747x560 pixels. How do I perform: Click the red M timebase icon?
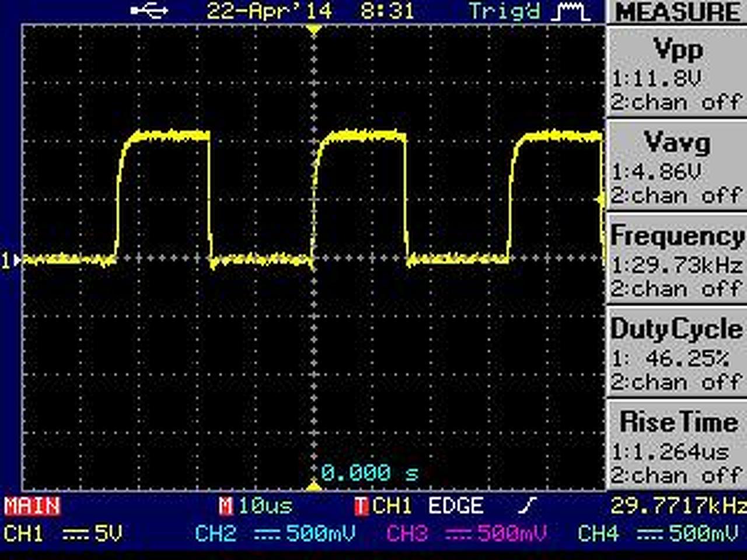[x=225, y=506]
